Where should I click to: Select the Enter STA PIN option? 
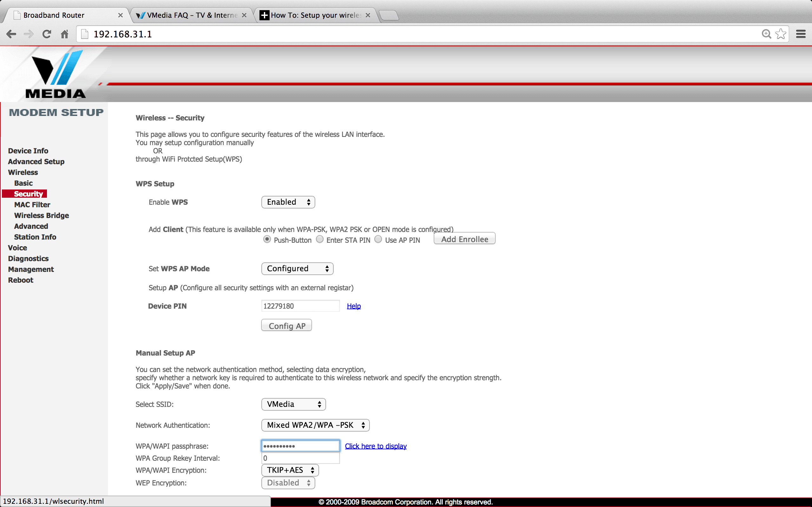320,240
